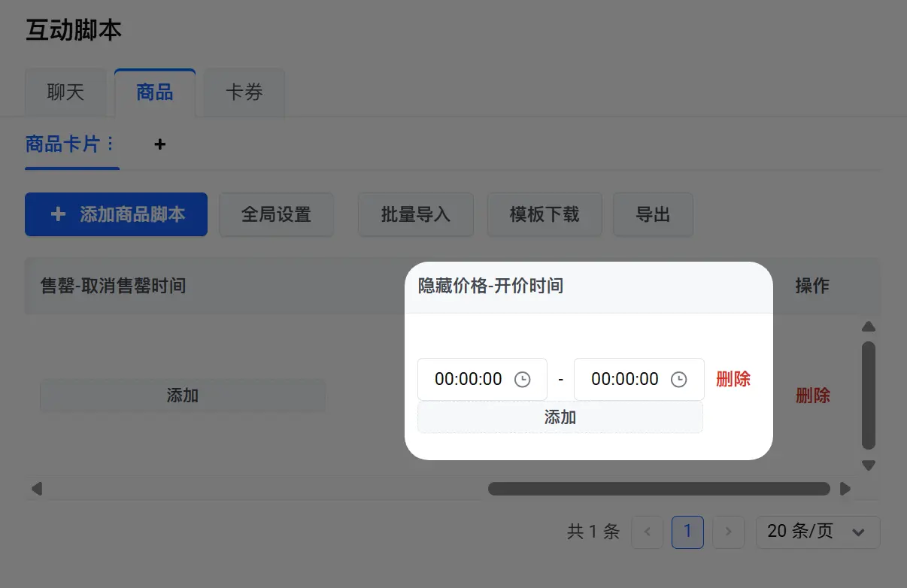Open the three-dot menu beside 商品卡片
This screenshot has height=588, width=907.
point(111,144)
